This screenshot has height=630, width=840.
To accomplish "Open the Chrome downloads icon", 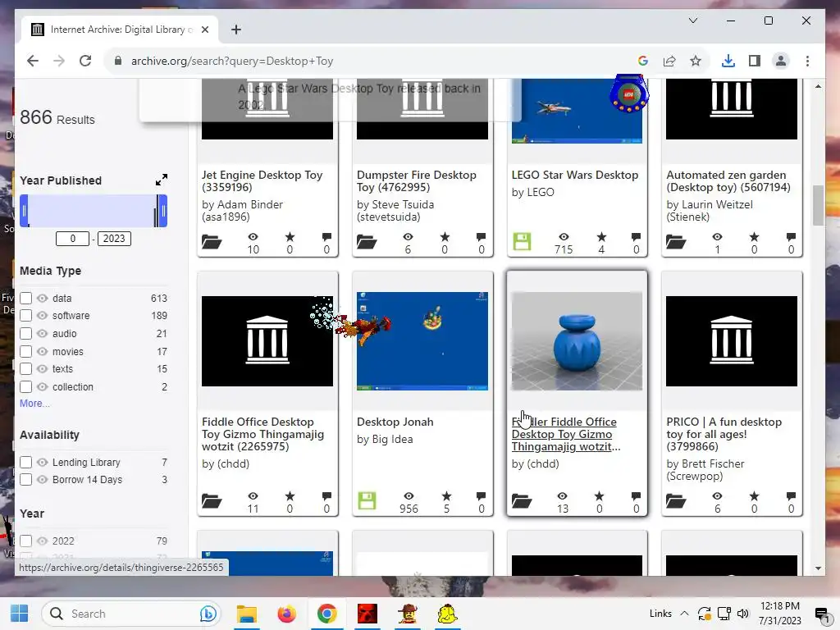I will pos(728,61).
